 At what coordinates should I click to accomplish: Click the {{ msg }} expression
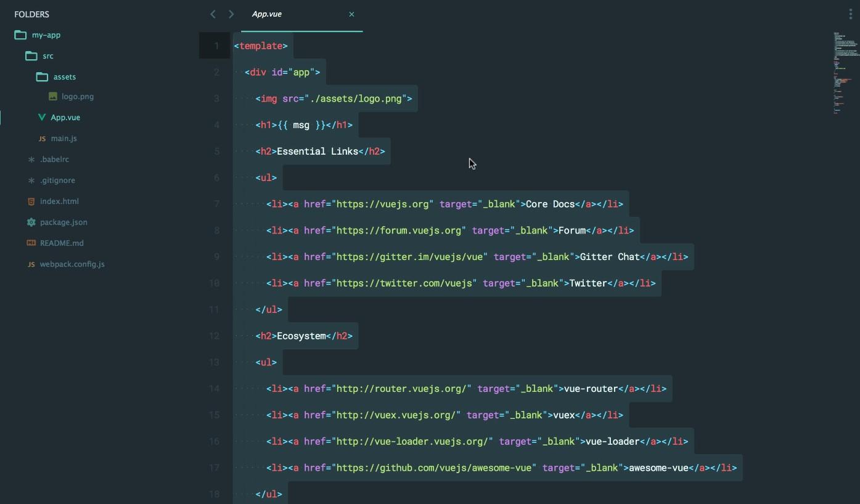(301, 125)
